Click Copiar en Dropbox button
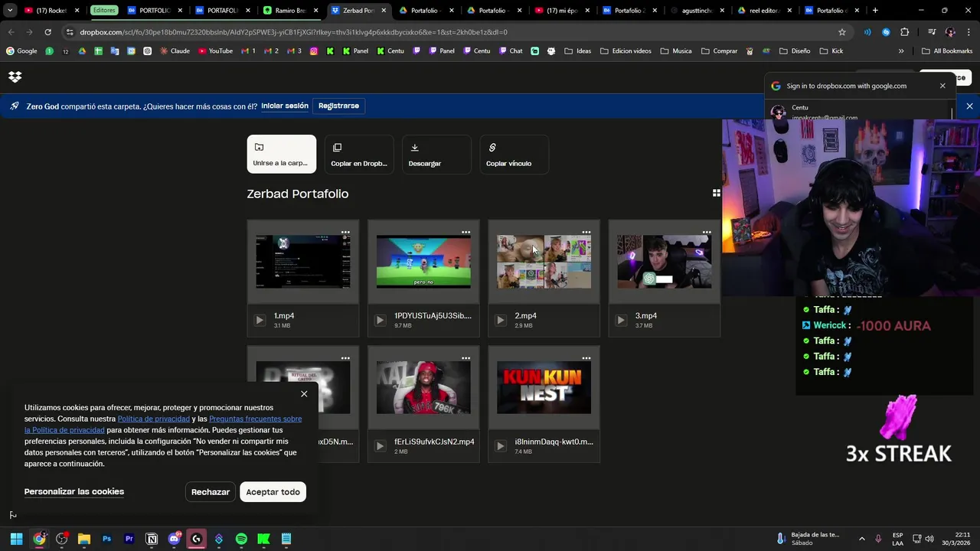 (359, 154)
